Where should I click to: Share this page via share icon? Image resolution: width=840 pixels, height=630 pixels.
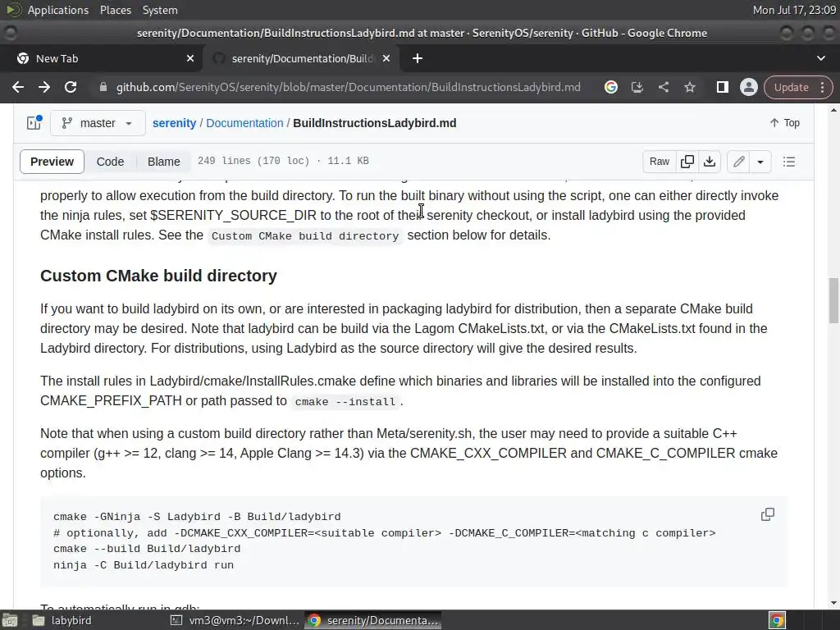click(x=663, y=87)
